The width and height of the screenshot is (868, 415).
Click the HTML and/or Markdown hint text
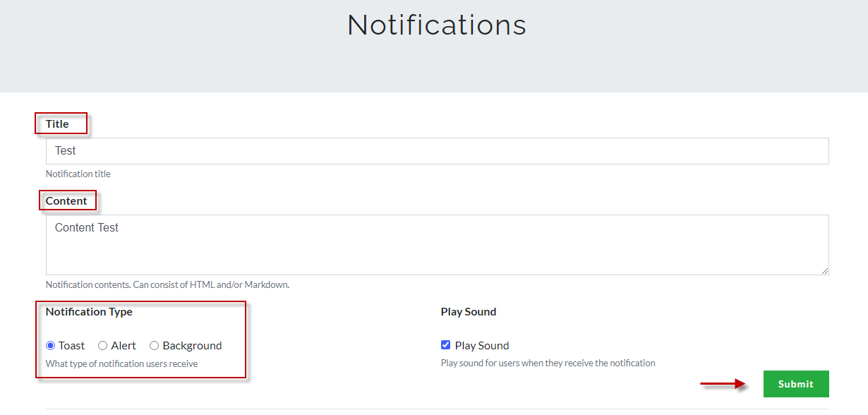click(x=167, y=285)
